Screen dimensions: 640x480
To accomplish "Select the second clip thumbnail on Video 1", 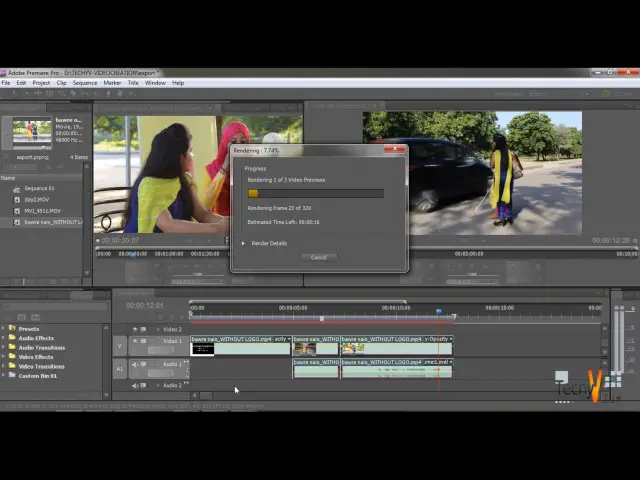I will 305,349.
